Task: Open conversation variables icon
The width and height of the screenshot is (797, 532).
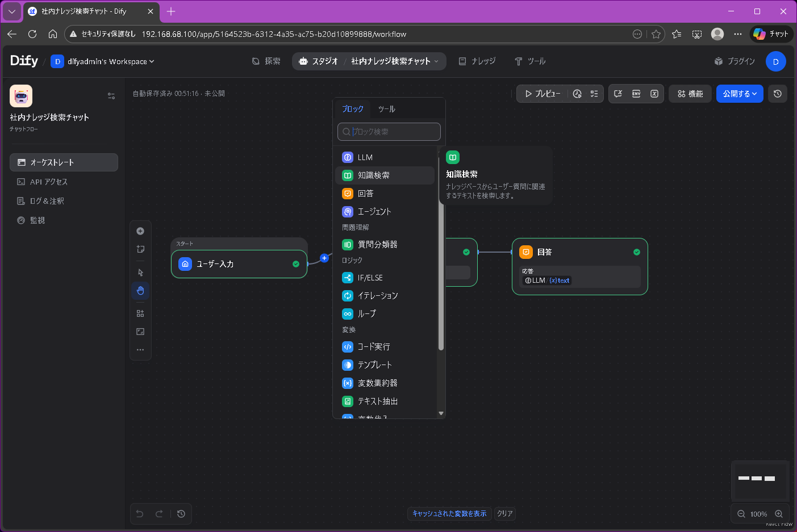Action: click(618, 94)
